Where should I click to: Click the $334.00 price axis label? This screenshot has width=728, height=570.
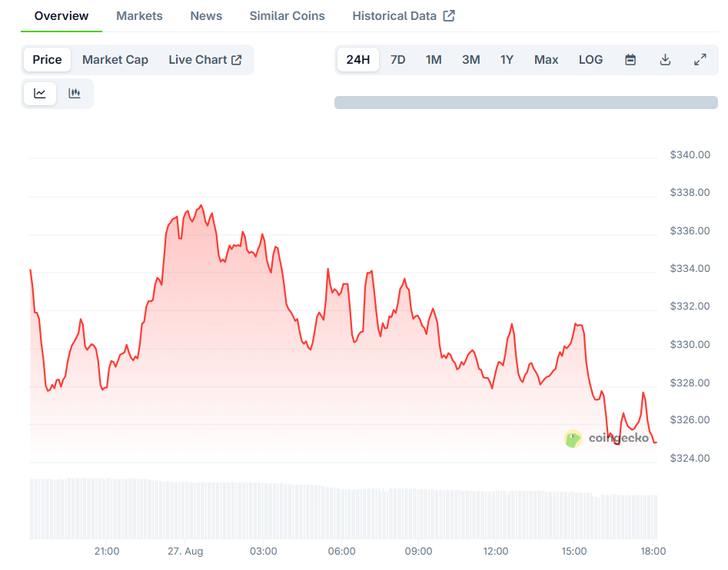(x=690, y=269)
